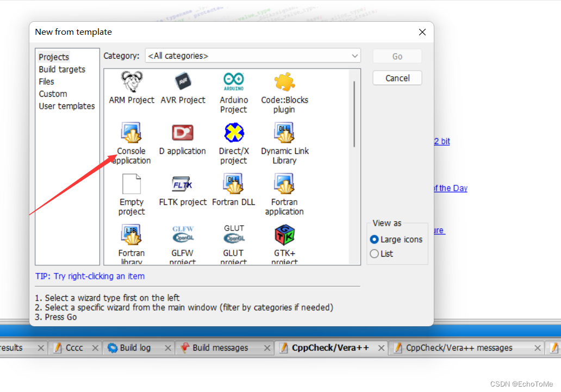Open the Build log tab

pyautogui.click(x=135, y=347)
